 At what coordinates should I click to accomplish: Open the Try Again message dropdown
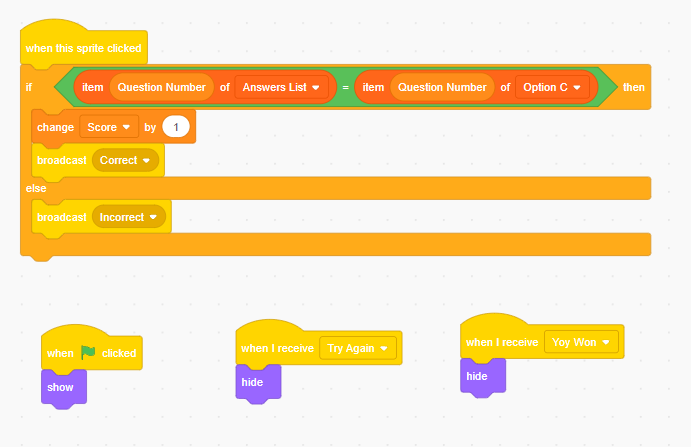[357, 348]
